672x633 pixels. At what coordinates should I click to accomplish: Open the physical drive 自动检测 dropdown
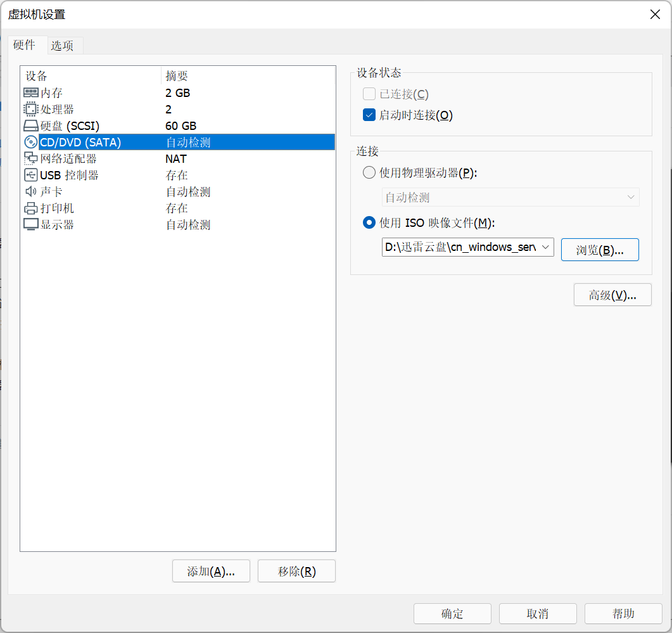[510, 197]
